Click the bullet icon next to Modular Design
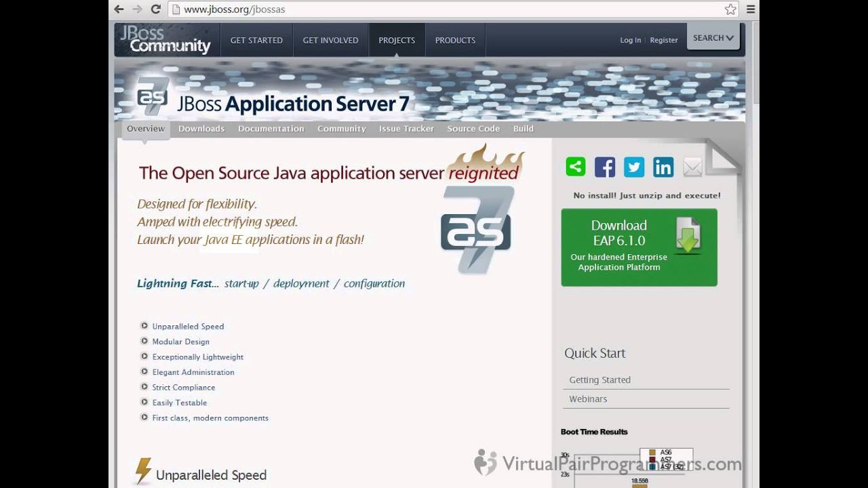This screenshot has width=868, height=488. (144, 341)
